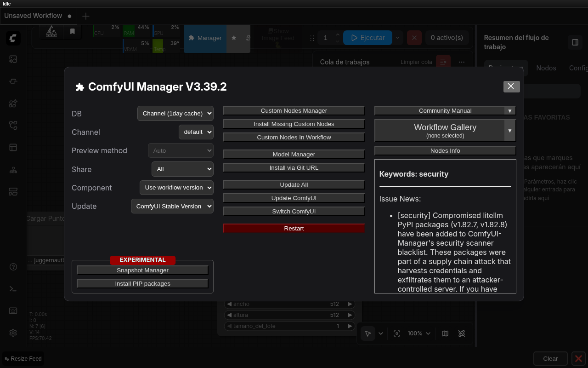Add a new workflow tab with plus

[x=85, y=16]
